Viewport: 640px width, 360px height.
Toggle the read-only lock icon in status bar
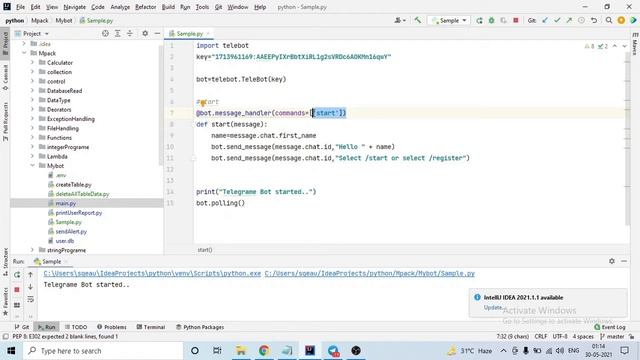(x=632, y=336)
